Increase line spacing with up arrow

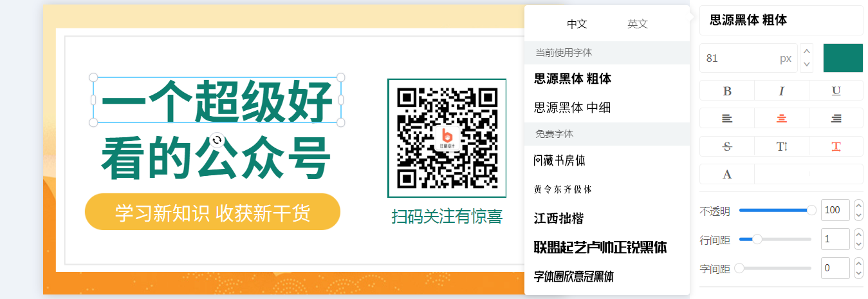click(859, 233)
